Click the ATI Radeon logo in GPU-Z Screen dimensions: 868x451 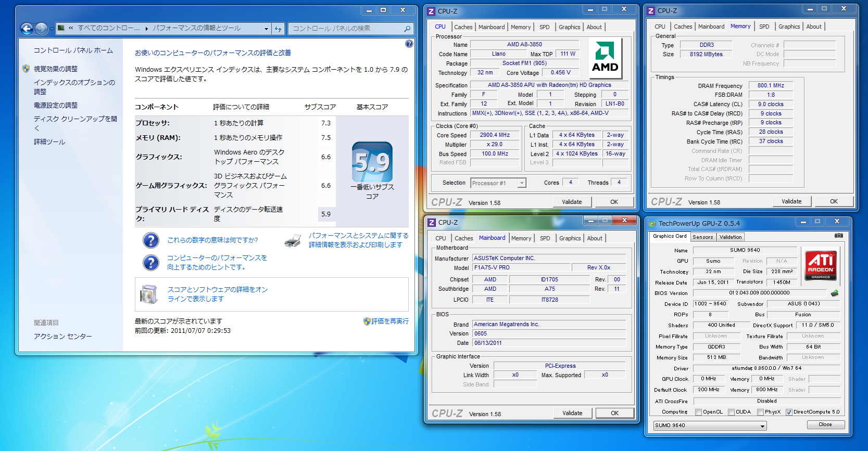(x=821, y=265)
